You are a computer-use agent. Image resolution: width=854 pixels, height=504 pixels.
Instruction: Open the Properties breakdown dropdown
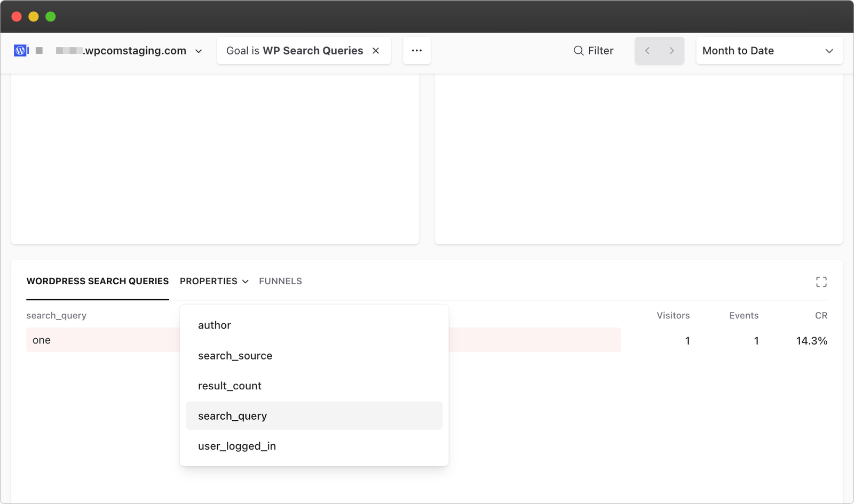(213, 281)
